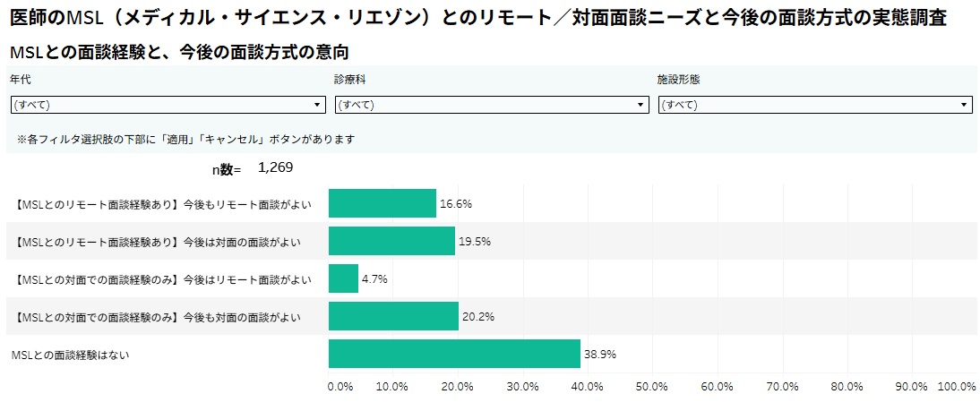Select the 19.5% bar in the chart

click(x=391, y=241)
